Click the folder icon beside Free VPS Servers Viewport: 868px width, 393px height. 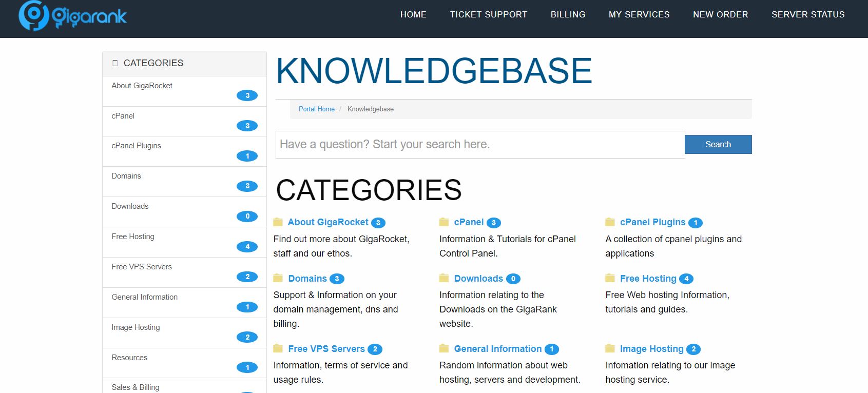(278, 348)
